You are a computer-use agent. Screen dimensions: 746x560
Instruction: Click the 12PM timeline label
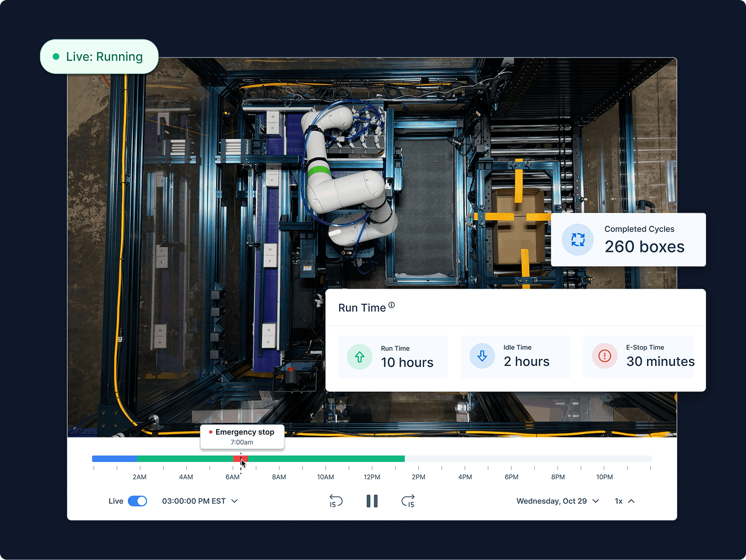click(x=372, y=477)
